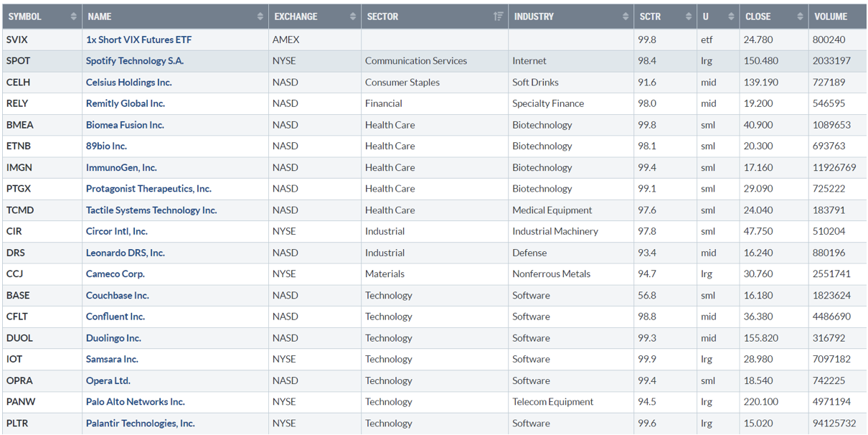Click the active sort icon in Sector column
868x435 pixels.
pyautogui.click(x=499, y=17)
